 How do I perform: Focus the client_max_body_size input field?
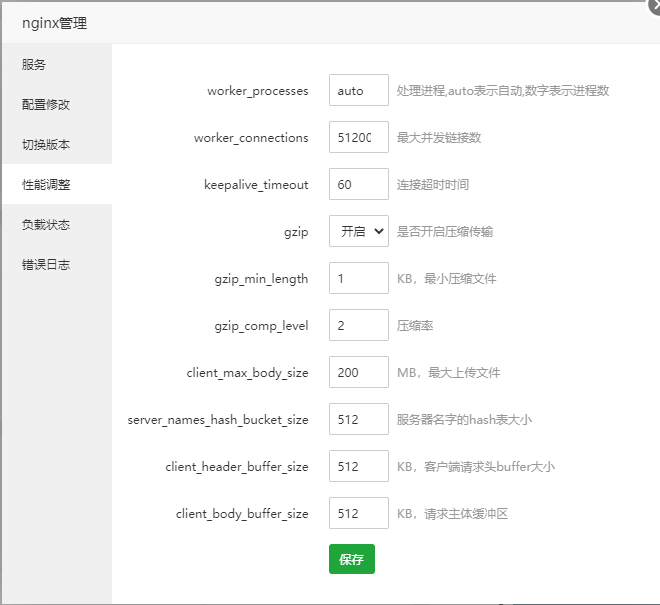(x=359, y=372)
